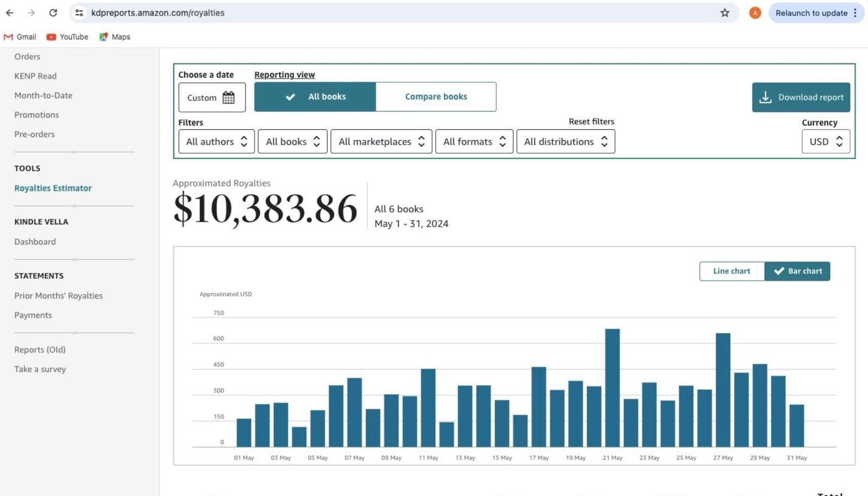The image size is (868, 496).
Task: Switch to Line chart view
Action: coord(731,271)
